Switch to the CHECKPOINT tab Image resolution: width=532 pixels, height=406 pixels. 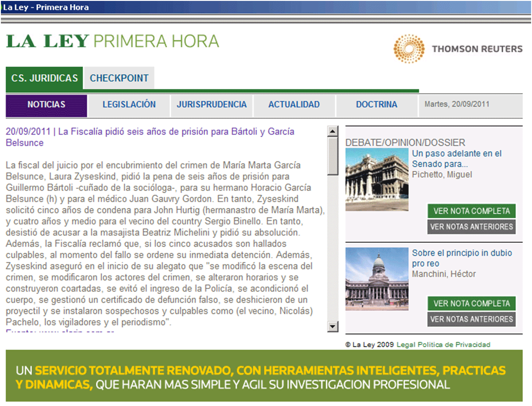(119, 78)
